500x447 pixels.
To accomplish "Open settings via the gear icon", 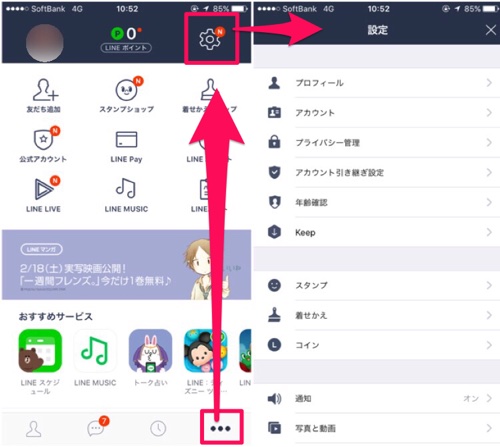I will click(209, 39).
